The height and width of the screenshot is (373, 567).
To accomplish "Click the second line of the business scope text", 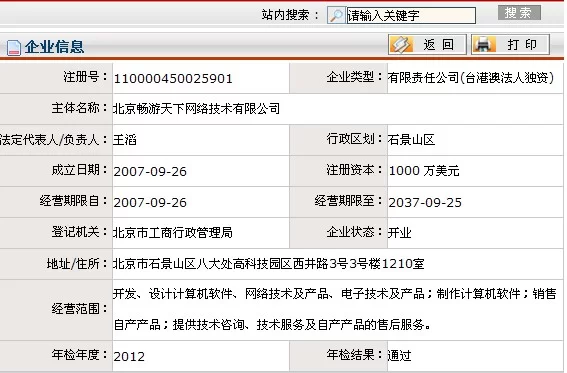I will tap(272, 325).
